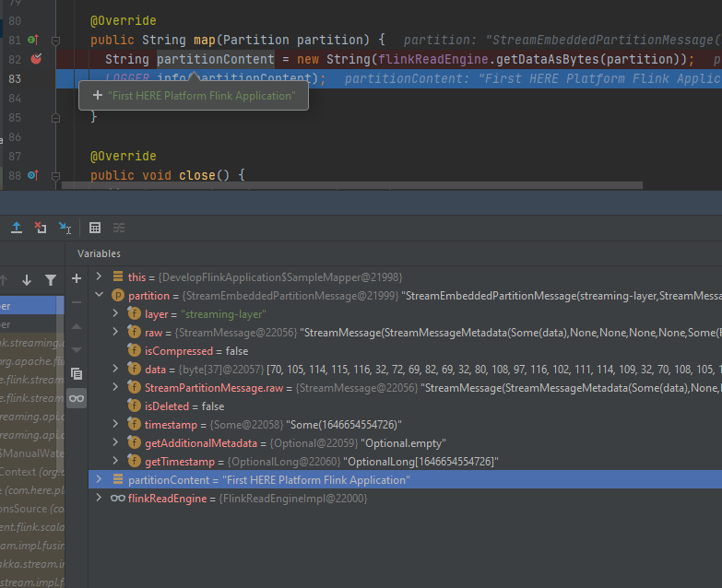Viewport: 722px width, 588px height.
Task: Click the duplicate watch copy icon
Action: [77, 374]
